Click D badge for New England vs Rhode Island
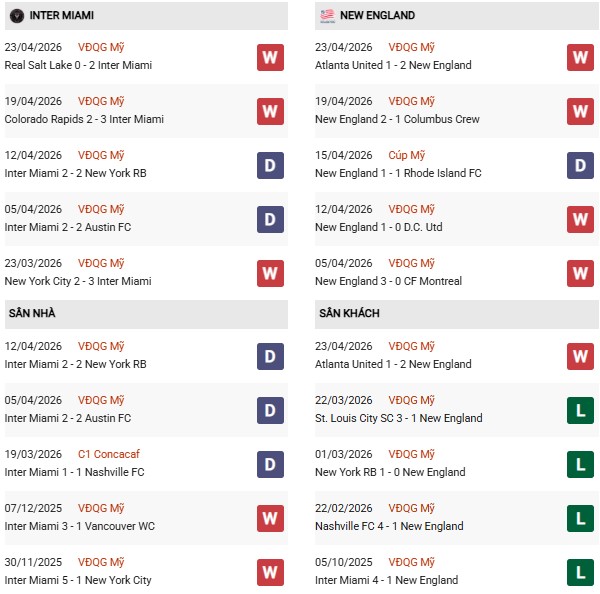This screenshot has width=600, height=594. click(580, 165)
